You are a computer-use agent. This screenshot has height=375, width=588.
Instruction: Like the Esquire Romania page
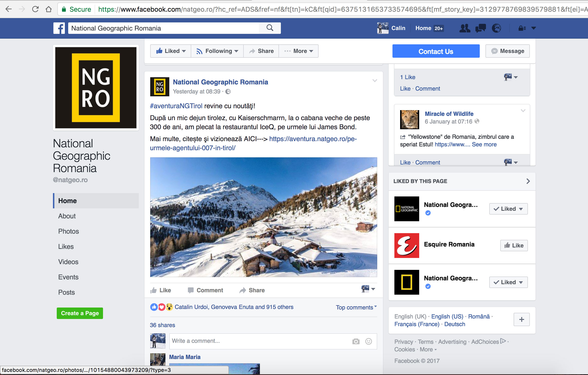click(514, 245)
